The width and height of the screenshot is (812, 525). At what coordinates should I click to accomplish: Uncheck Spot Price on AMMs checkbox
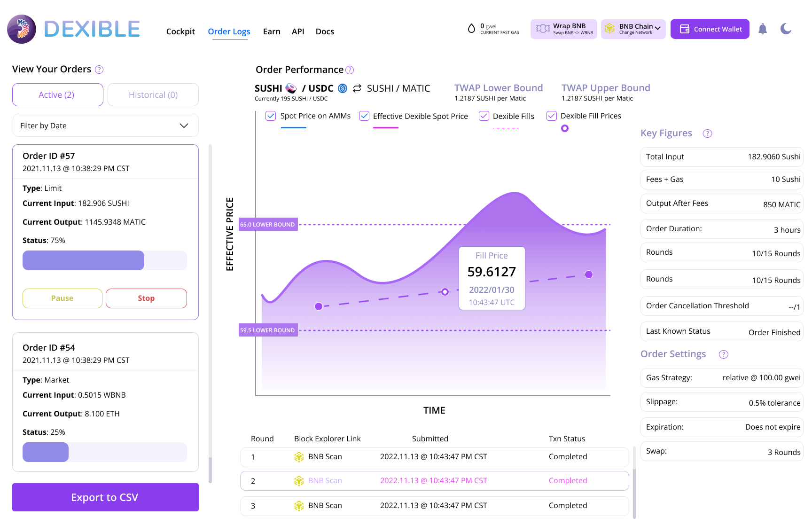271,116
